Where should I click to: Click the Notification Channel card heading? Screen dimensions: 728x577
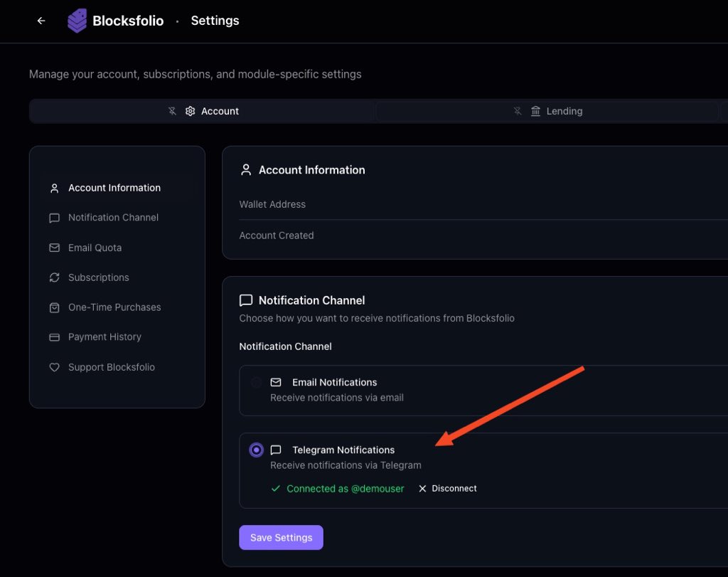click(x=312, y=300)
